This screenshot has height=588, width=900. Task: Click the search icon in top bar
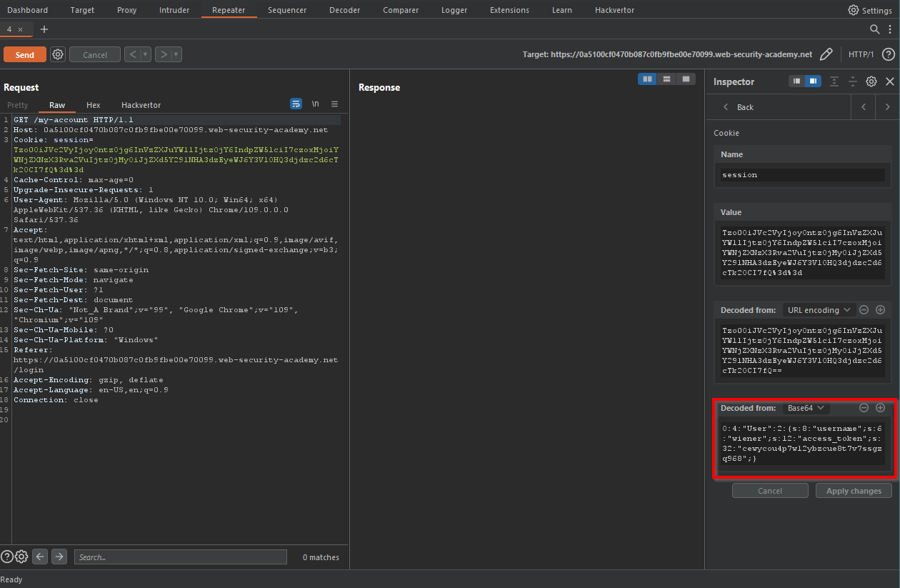pyautogui.click(x=874, y=29)
